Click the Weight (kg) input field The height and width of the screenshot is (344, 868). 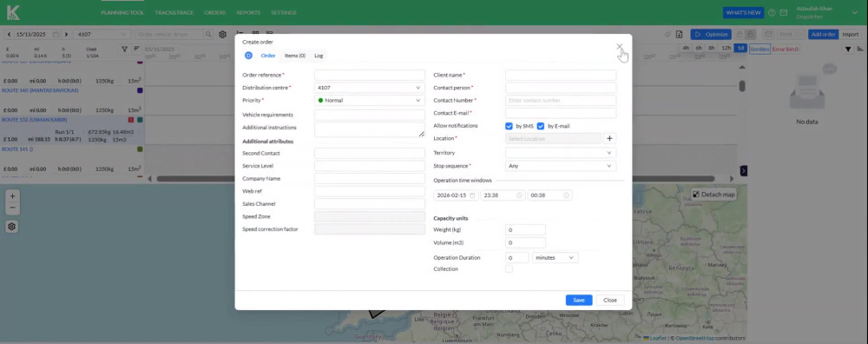[525, 229]
